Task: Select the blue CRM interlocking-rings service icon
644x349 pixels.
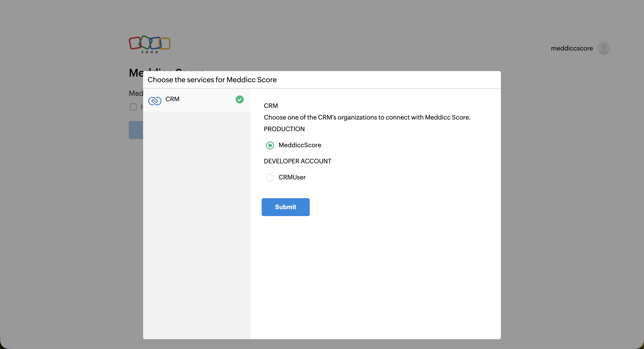Action: (x=155, y=101)
